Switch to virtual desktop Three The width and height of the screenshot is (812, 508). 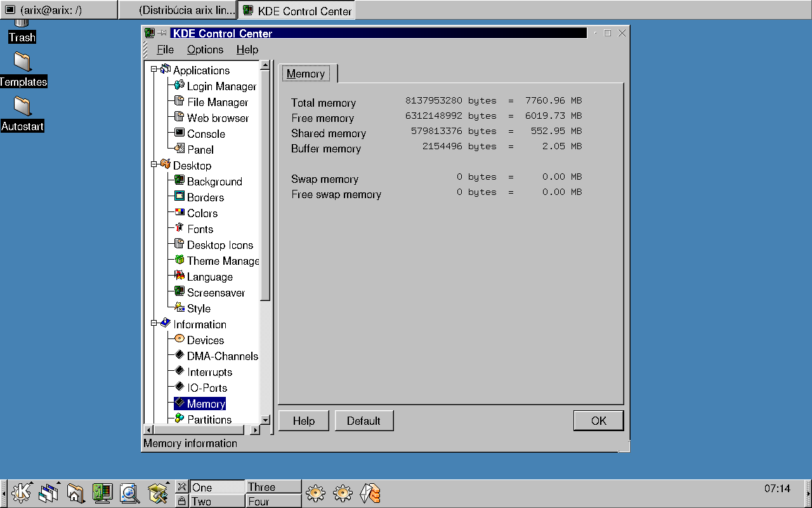coord(273,487)
